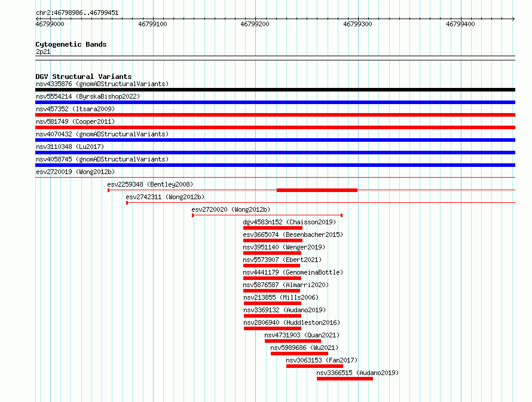Click the red nsv3951140 variant bar
The height and width of the screenshot is (402, 532).
pos(273,253)
